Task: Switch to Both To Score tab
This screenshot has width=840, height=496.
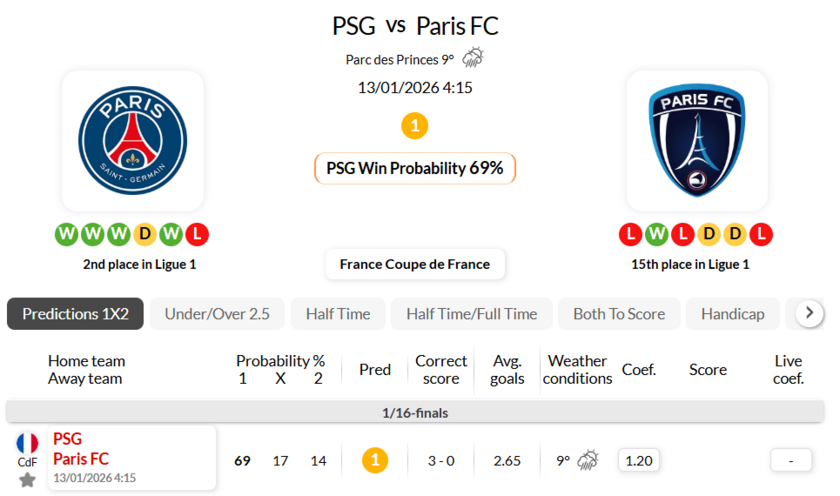Action: pos(619,314)
